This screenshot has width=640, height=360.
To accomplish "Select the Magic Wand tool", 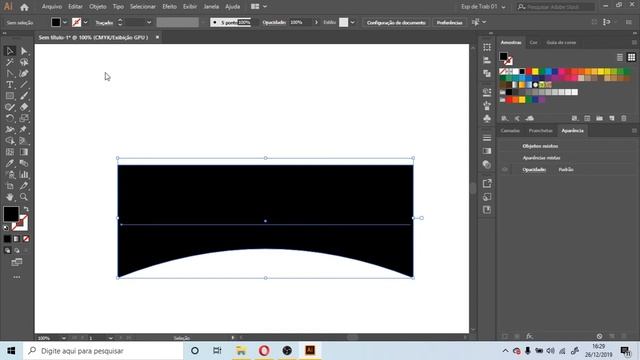I will pos(10,62).
